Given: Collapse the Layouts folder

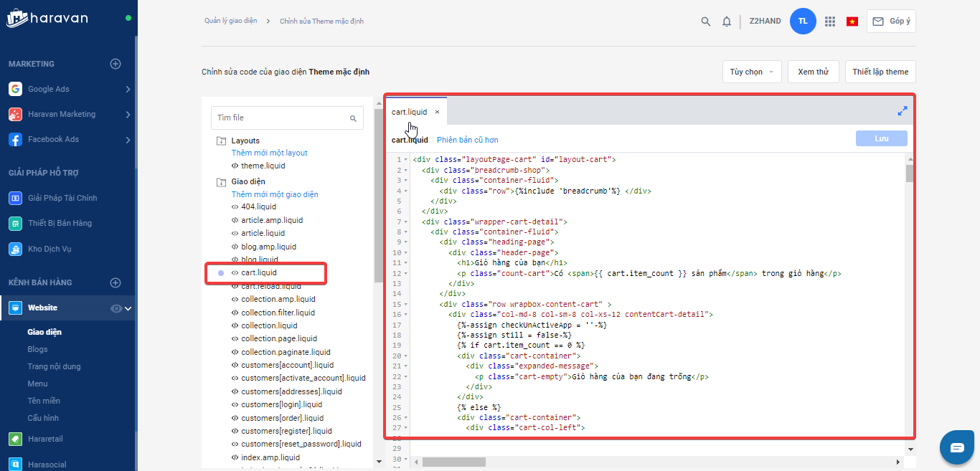Looking at the screenshot, I should [221, 141].
